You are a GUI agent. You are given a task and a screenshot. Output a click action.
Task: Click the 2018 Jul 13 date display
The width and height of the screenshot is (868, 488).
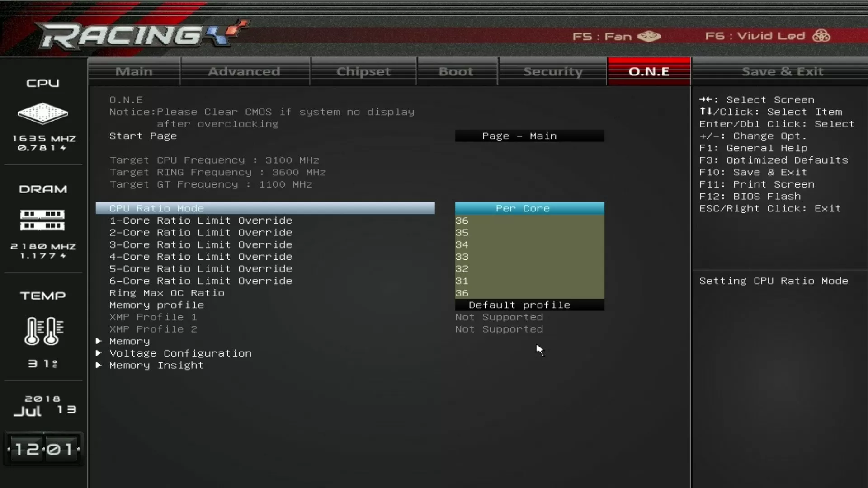[x=44, y=405]
